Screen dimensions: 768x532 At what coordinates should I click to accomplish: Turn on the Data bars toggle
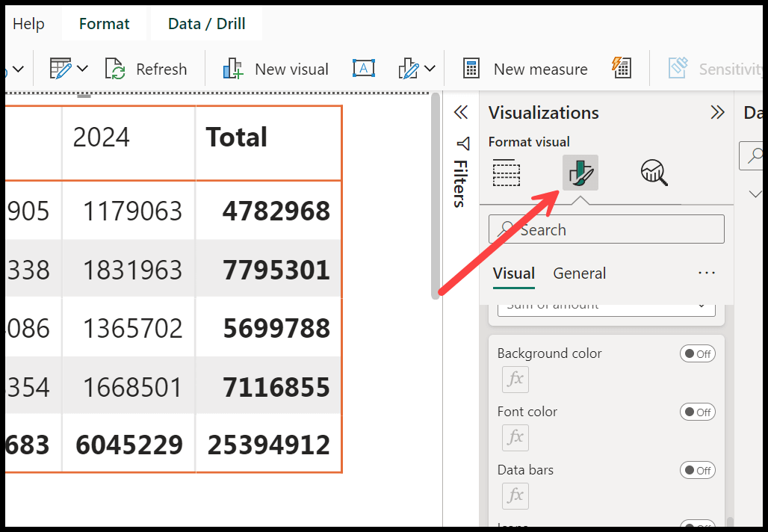coord(698,470)
